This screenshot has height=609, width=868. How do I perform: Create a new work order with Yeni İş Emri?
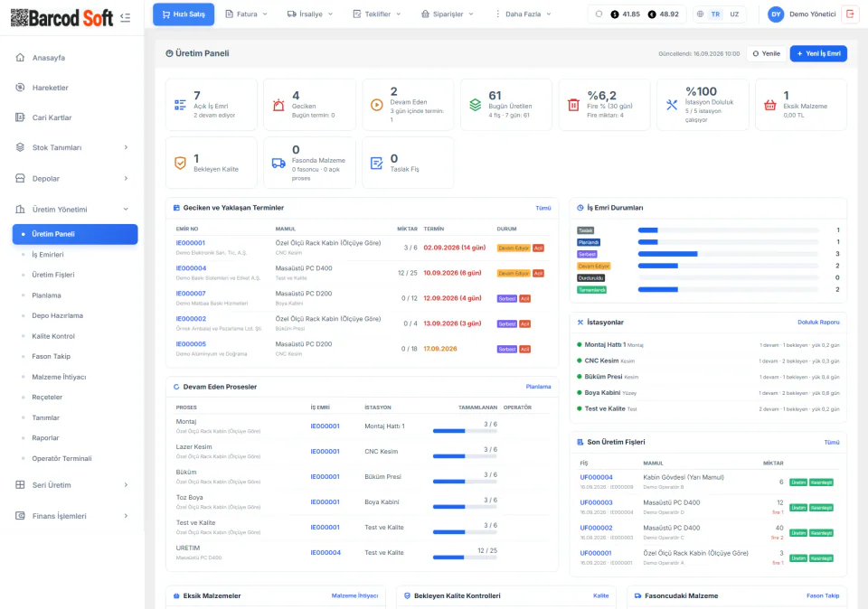(818, 53)
